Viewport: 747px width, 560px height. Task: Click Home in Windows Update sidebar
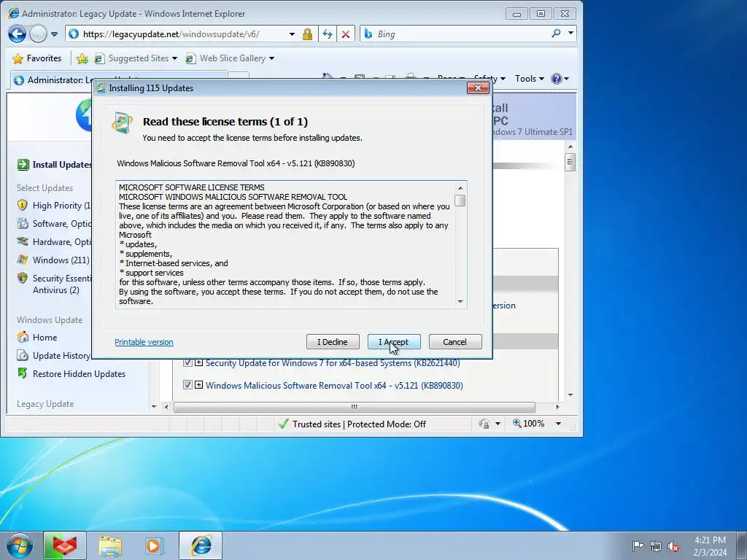click(44, 338)
